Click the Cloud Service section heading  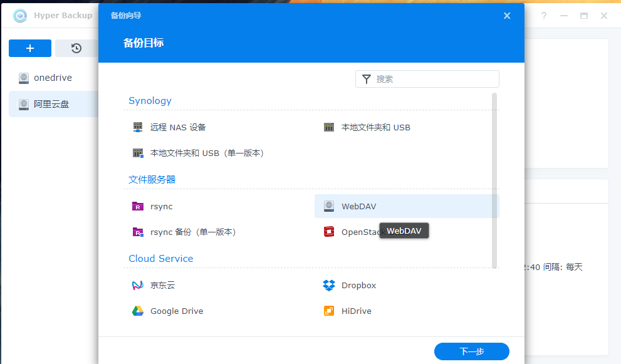tap(161, 258)
